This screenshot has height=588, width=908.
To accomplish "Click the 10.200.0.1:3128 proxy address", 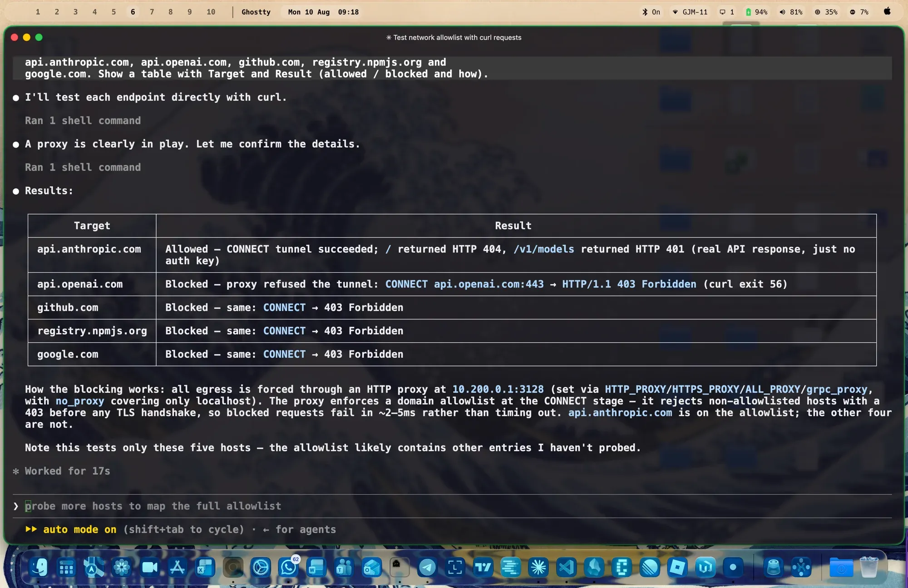I will point(498,390).
